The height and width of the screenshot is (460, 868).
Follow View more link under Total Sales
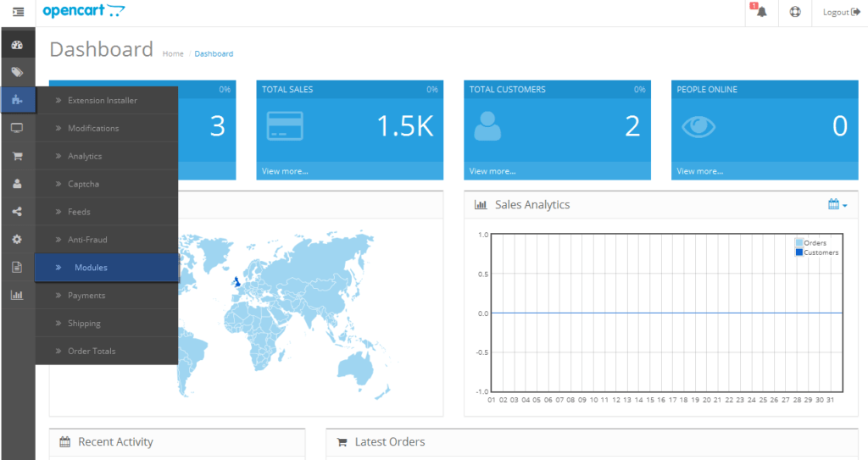[285, 171]
